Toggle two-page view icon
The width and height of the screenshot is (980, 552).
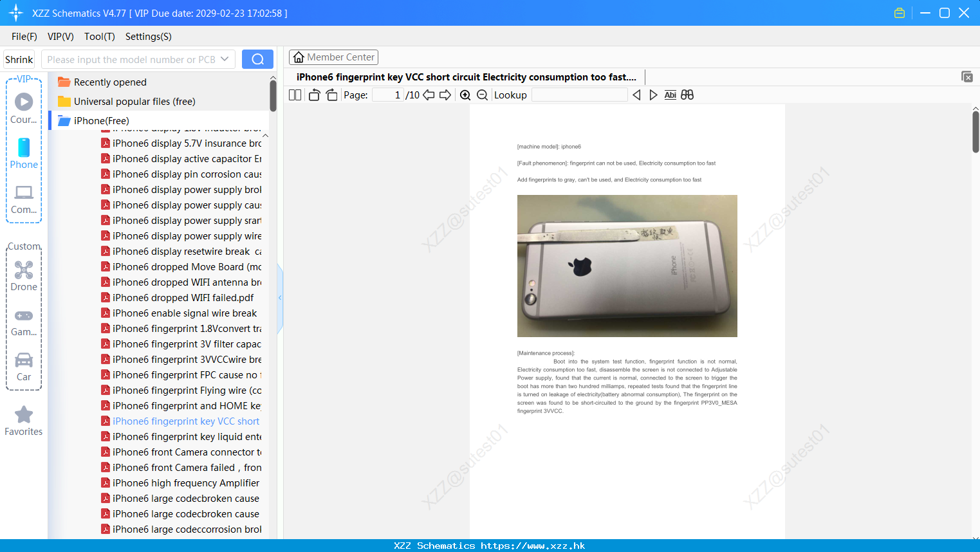tap(295, 95)
